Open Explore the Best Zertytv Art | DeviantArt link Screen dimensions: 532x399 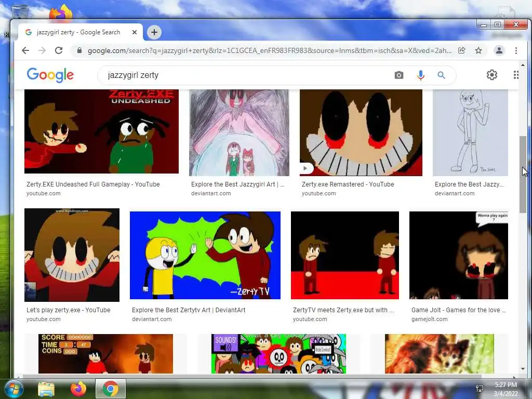(189, 310)
